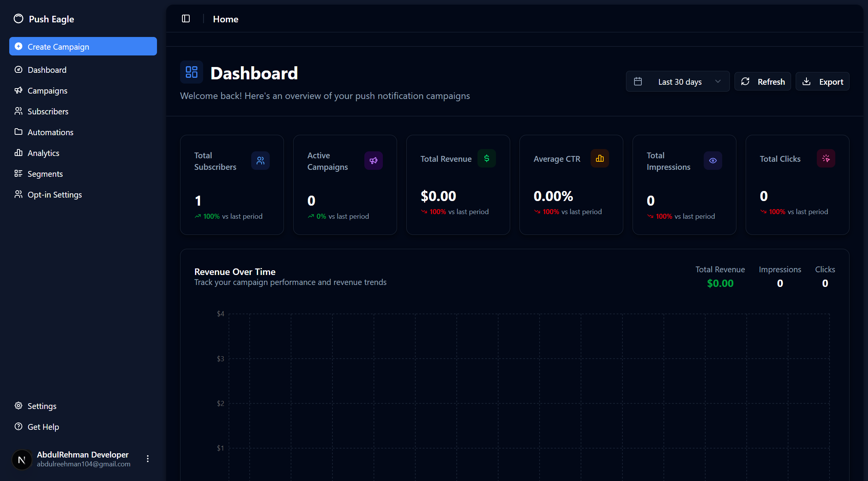Click the download icon on Export
The image size is (868, 481).
tap(806, 81)
